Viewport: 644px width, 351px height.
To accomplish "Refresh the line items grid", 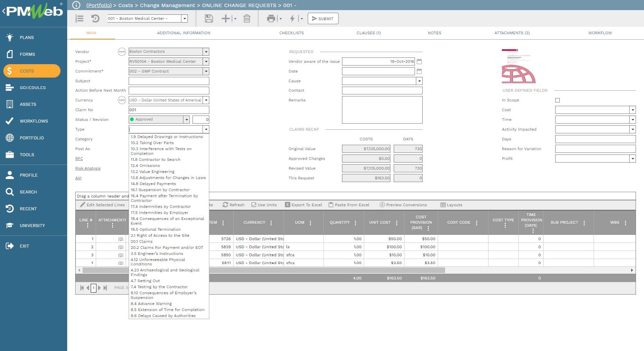I will pyautogui.click(x=233, y=205).
